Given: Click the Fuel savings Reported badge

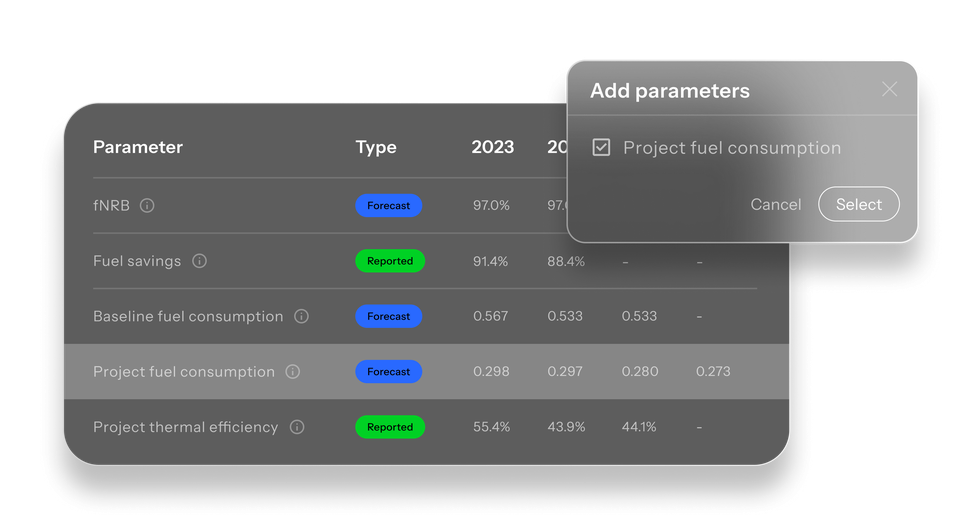Looking at the screenshot, I should coord(390,261).
